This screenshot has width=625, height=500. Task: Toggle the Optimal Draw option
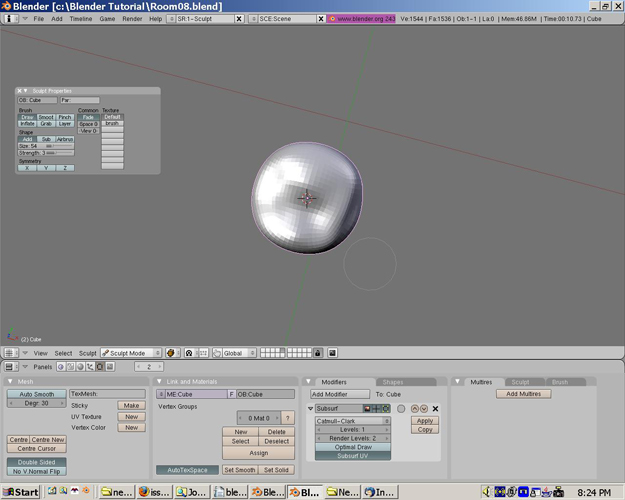tap(353, 447)
